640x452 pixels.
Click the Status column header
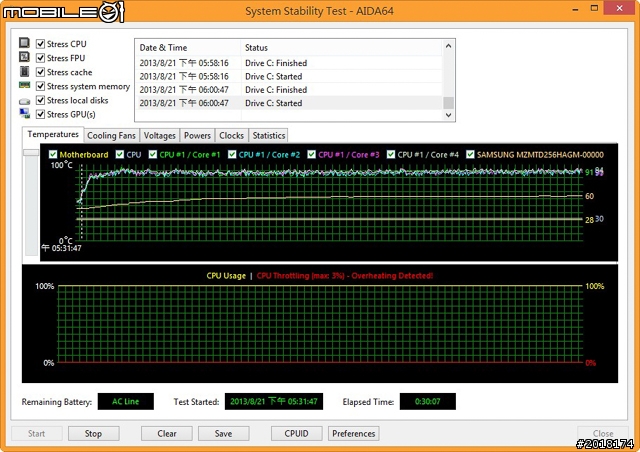[x=341, y=48]
